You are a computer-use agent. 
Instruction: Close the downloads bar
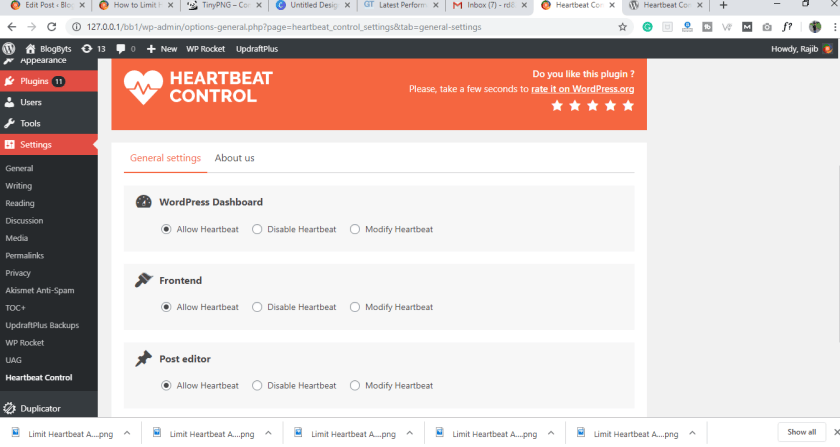click(836, 432)
